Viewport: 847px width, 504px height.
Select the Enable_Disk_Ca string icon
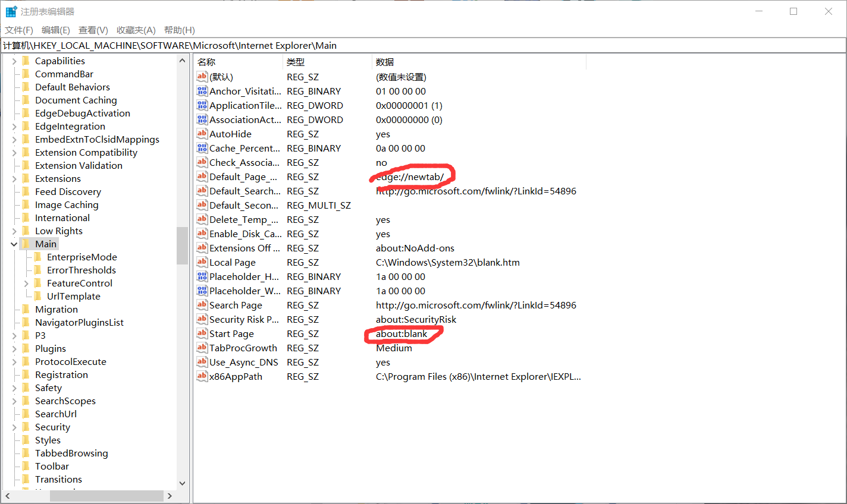202,234
